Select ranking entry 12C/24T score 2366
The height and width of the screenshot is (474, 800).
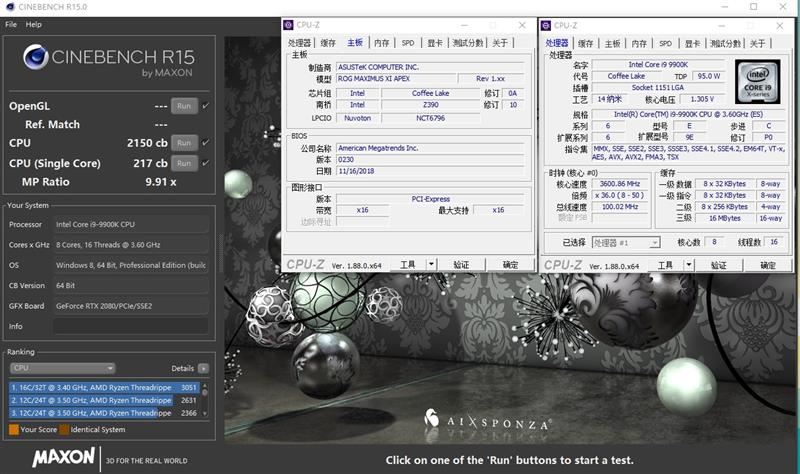coord(104,413)
